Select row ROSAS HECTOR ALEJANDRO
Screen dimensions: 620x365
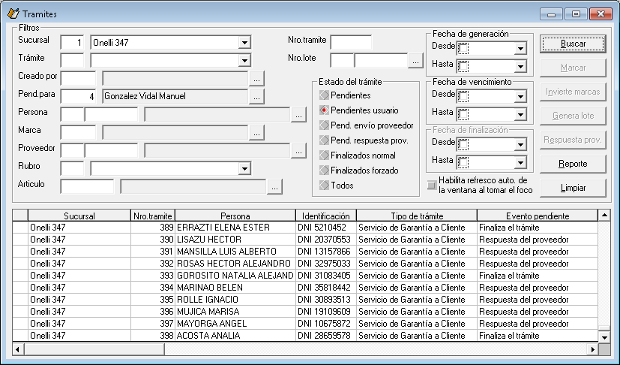click(x=305, y=264)
